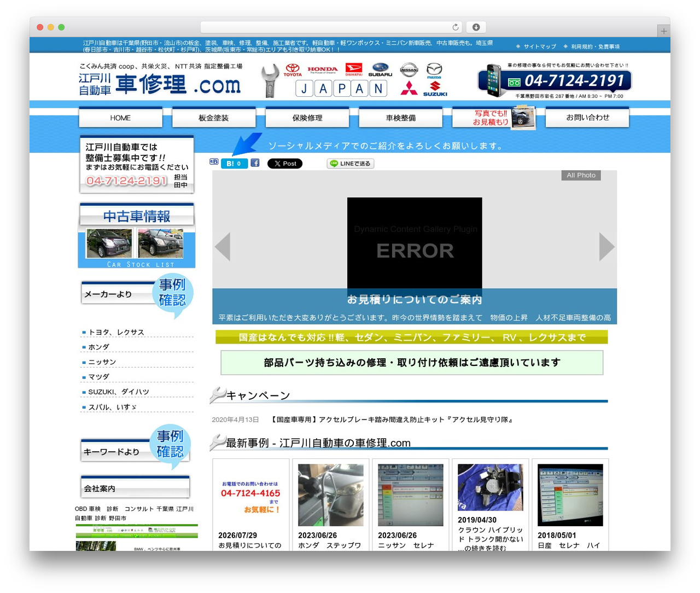
Task: Click the Mitsubishi logo
Action: 409,88
